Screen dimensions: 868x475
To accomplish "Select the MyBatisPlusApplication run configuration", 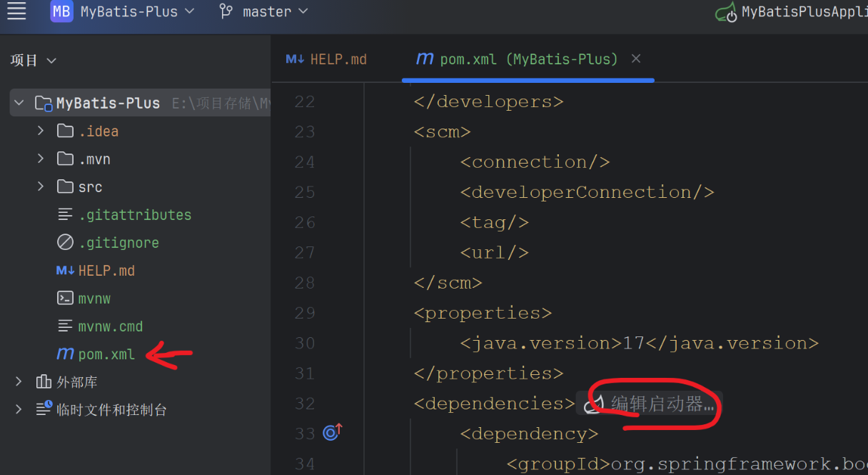I will coord(792,11).
